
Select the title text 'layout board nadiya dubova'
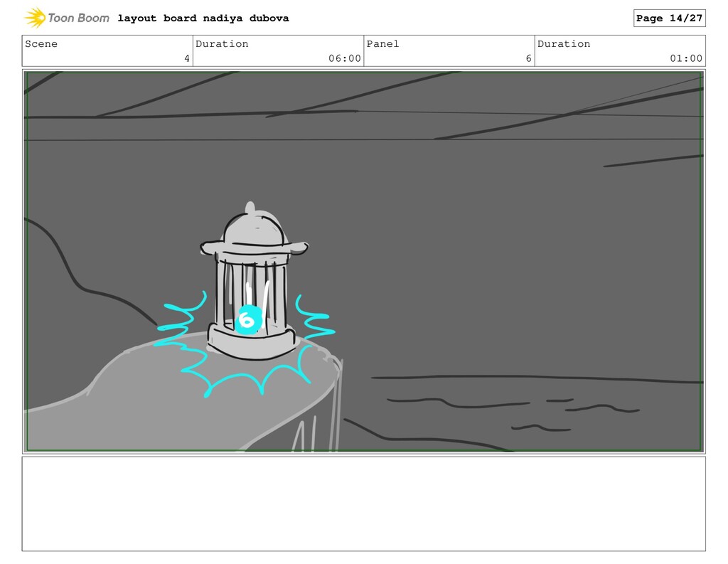pos(203,18)
